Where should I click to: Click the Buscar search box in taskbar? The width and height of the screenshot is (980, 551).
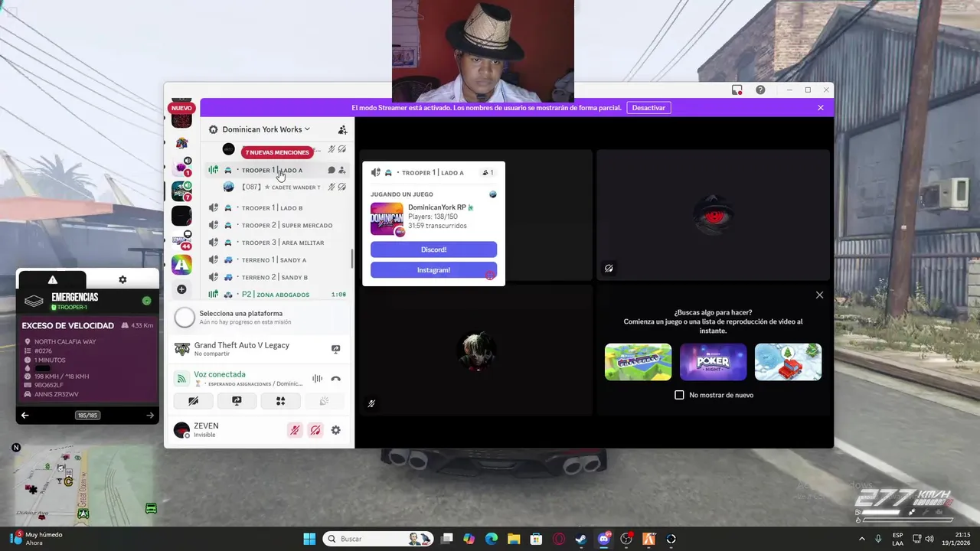378,539
